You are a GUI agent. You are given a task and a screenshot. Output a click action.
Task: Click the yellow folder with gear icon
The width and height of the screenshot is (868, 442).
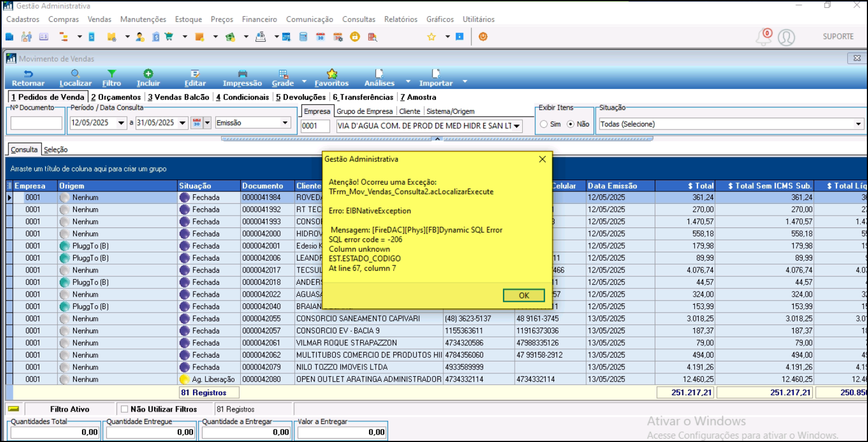tap(111, 37)
